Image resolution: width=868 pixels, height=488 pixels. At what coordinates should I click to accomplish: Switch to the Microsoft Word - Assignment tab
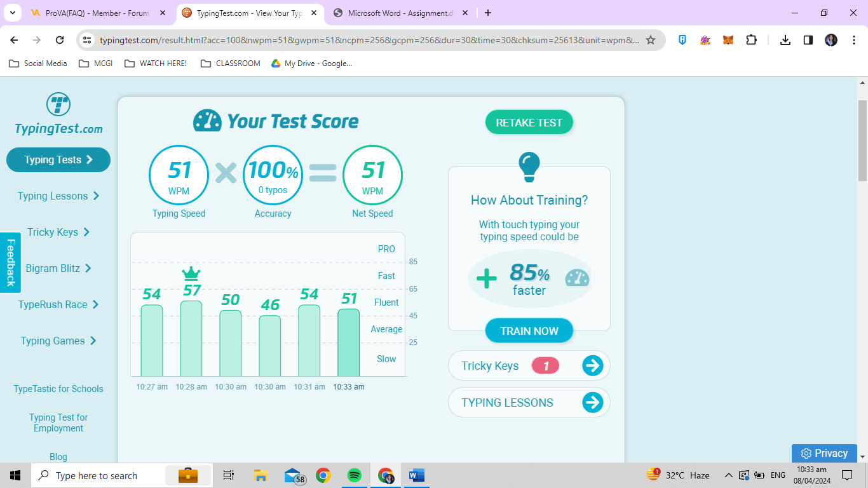pos(402,13)
